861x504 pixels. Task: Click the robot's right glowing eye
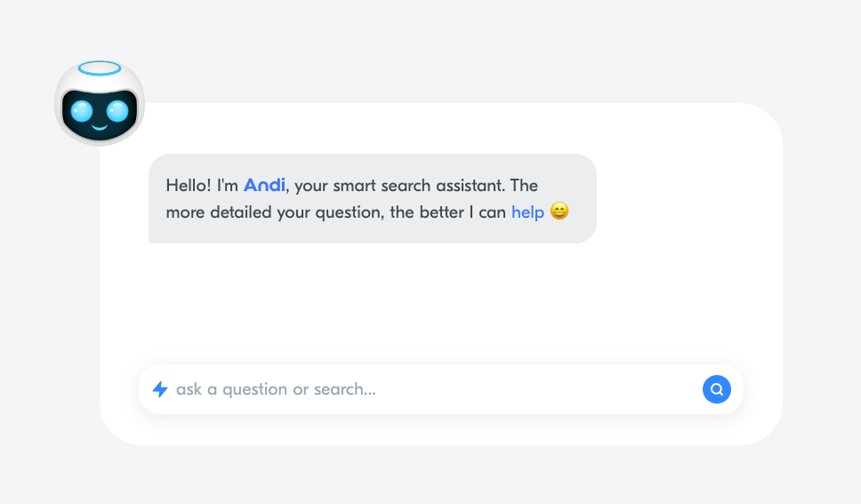tap(117, 112)
